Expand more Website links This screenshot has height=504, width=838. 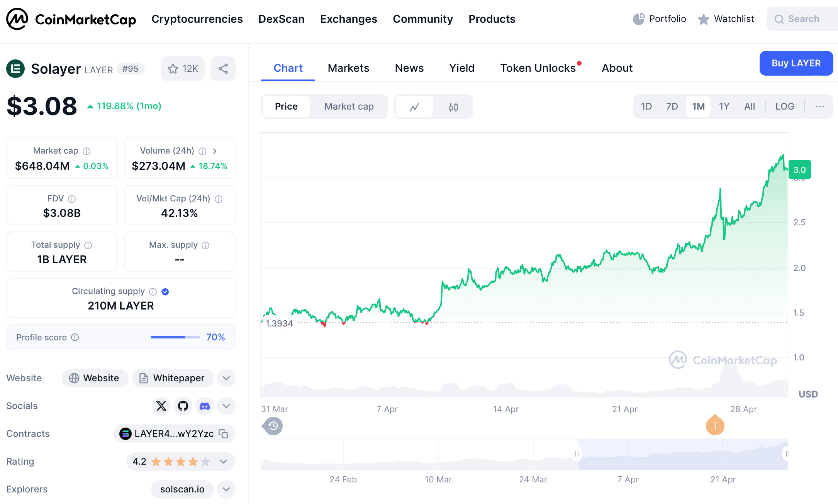point(226,378)
